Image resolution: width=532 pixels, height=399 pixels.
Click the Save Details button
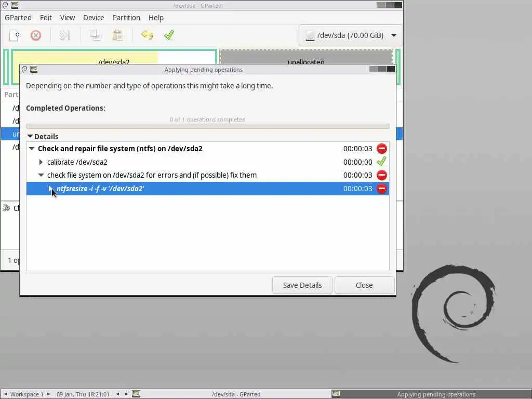(x=302, y=285)
